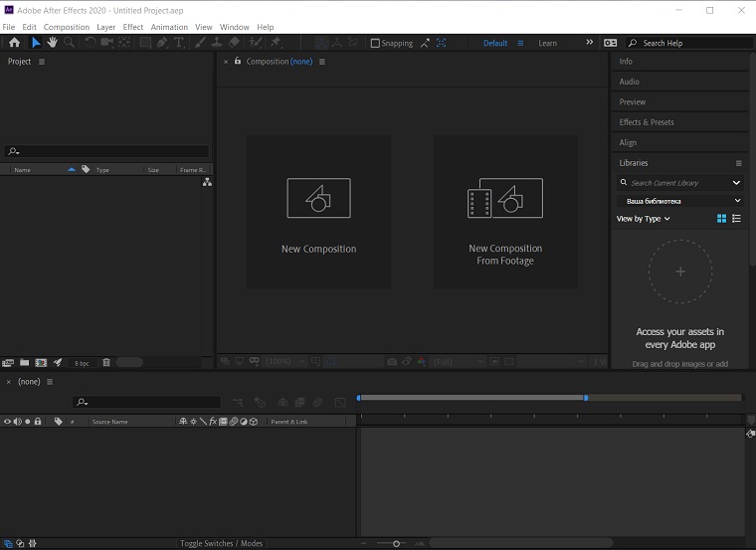The image size is (756, 550).
Task: Select the Type (T) tool
Action: (179, 43)
